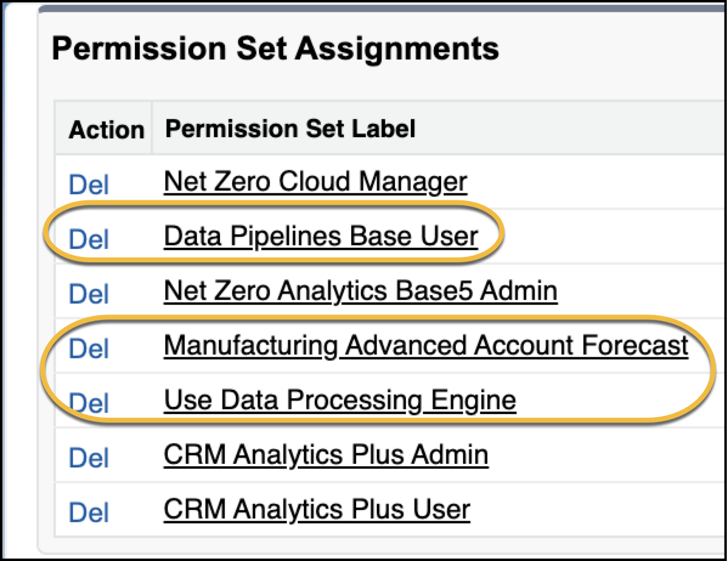Open the Net Zero Analytics Base5 Admin set

(x=360, y=290)
